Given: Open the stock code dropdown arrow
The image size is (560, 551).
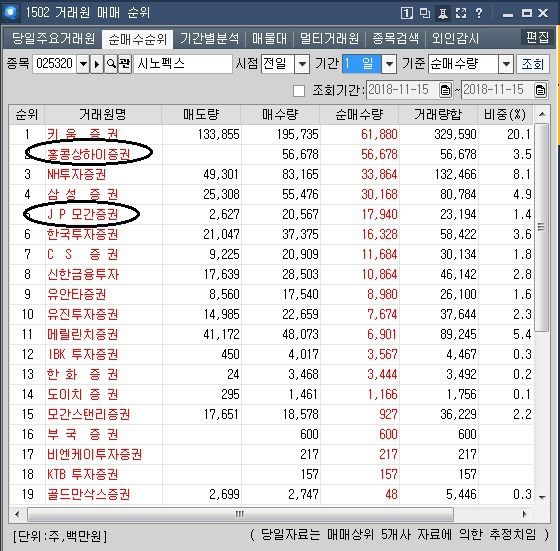Looking at the screenshot, I should coord(83,64).
